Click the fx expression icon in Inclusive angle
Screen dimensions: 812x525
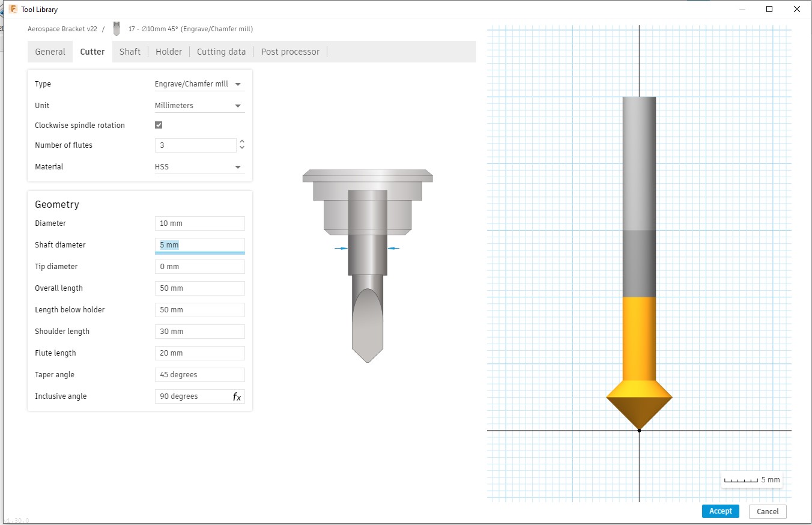(x=237, y=396)
